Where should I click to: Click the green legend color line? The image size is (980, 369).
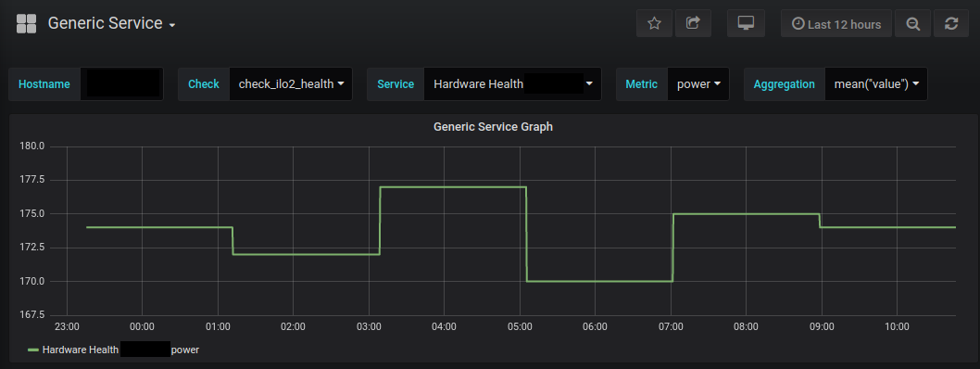(33, 350)
